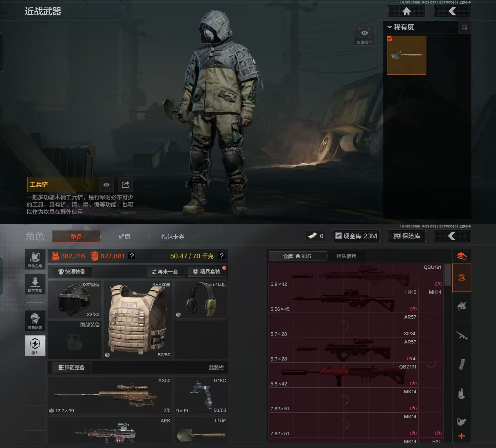Click 保存方案 download icon

[35, 284]
